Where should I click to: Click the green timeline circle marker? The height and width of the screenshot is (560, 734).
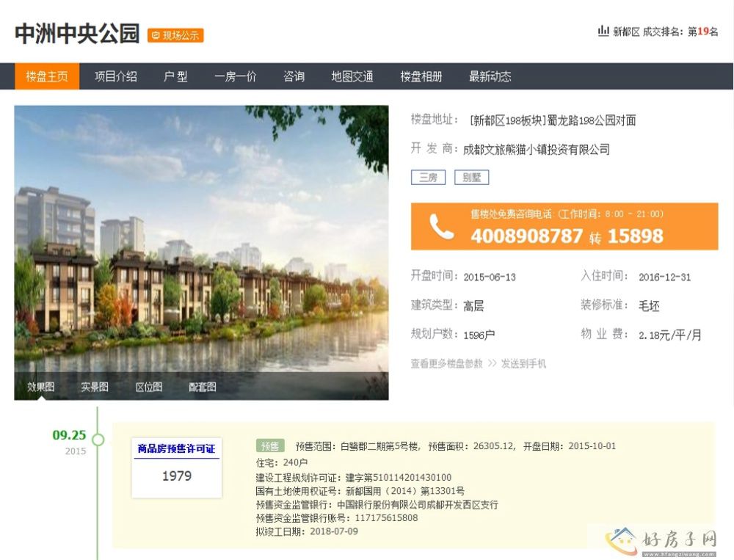(98, 440)
